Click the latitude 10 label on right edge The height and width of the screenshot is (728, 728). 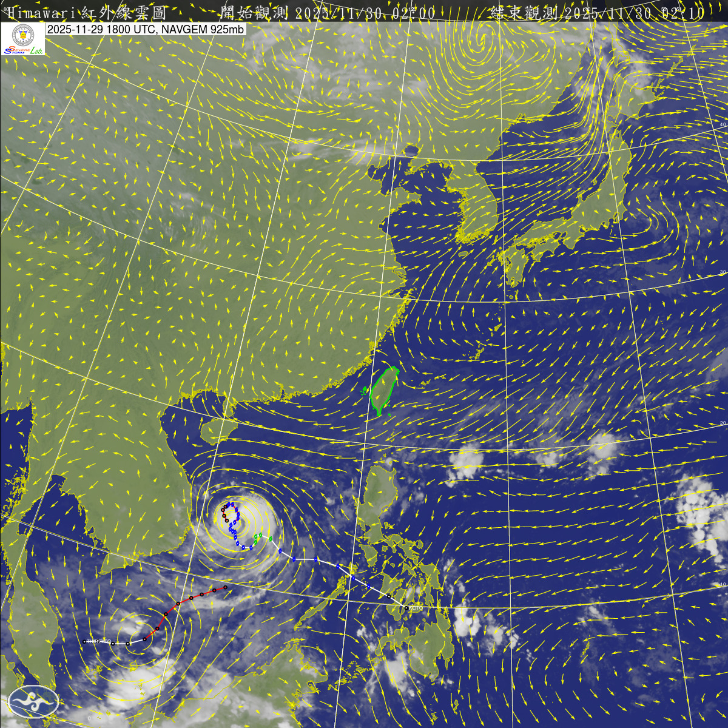click(722, 584)
